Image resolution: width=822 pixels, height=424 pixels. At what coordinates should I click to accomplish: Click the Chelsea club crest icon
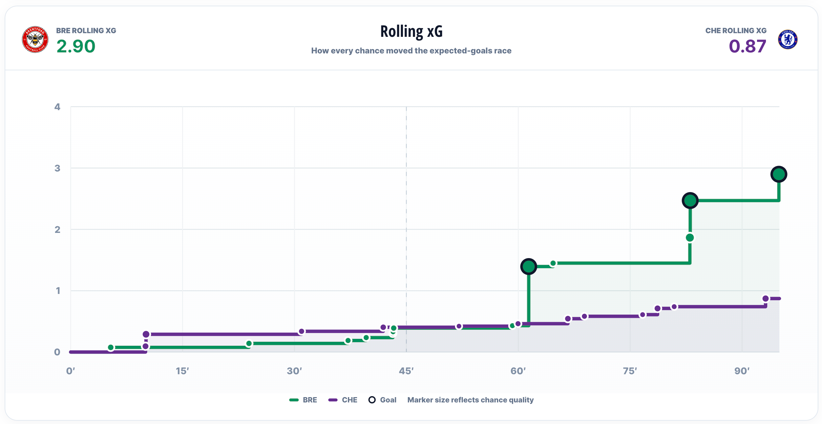(787, 40)
